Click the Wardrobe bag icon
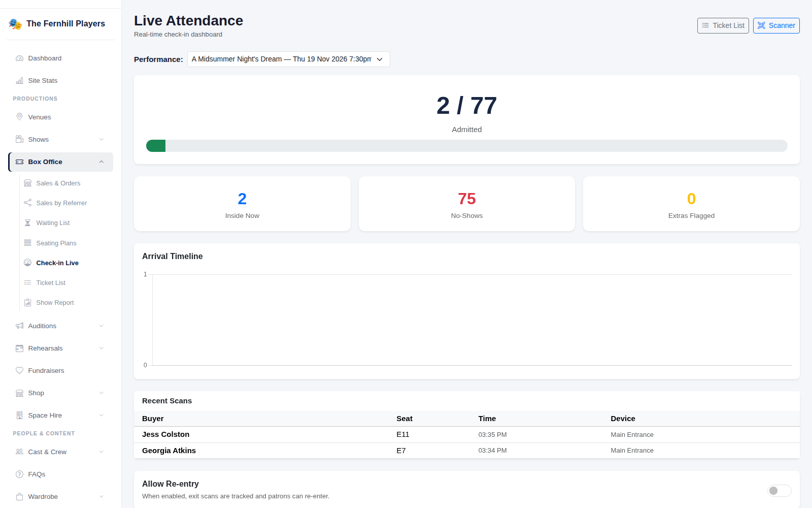The height and width of the screenshot is (508, 812). coord(19,497)
